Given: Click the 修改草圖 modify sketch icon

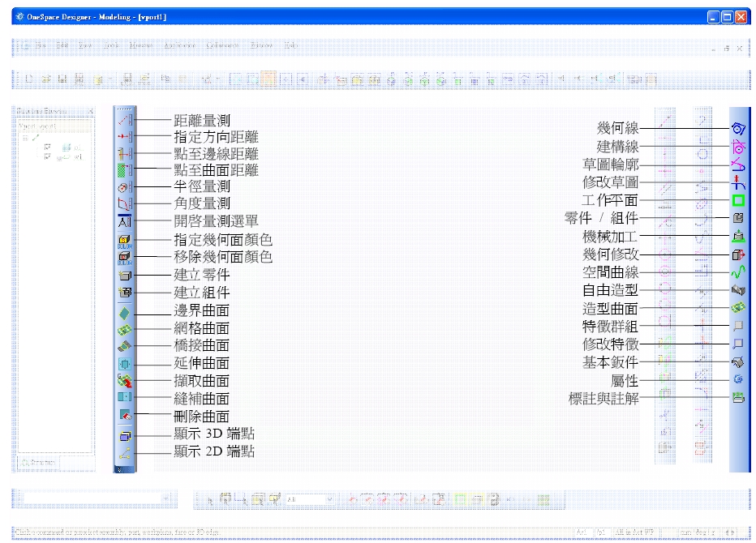Looking at the screenshot, I should click(x=738, y=182).
